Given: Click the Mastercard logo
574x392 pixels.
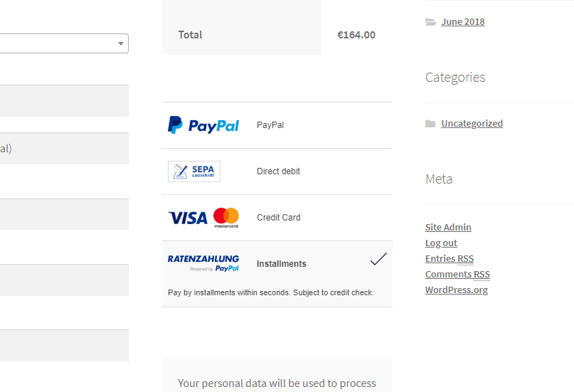Looking at the screenshot, I should pyautogui.click(x=226, y=218).
